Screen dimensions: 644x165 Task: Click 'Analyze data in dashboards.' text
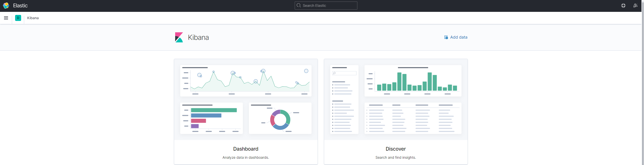246,157
